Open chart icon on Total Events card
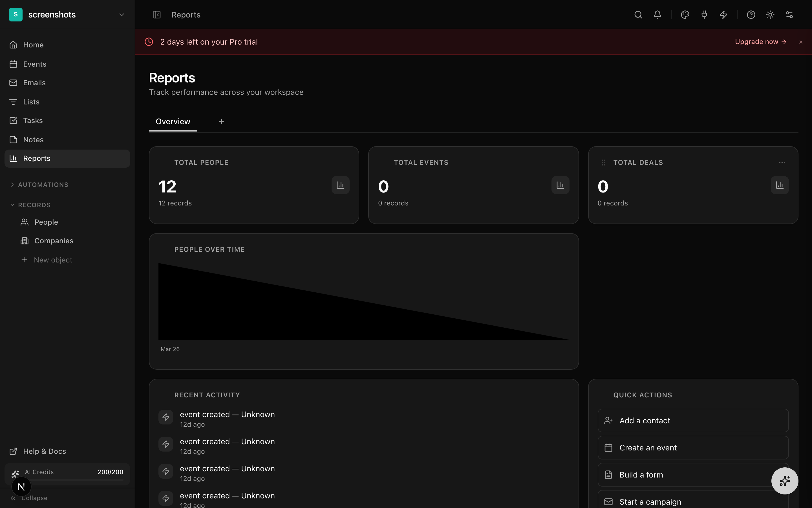The image size is (812, 508). (560, 185)
